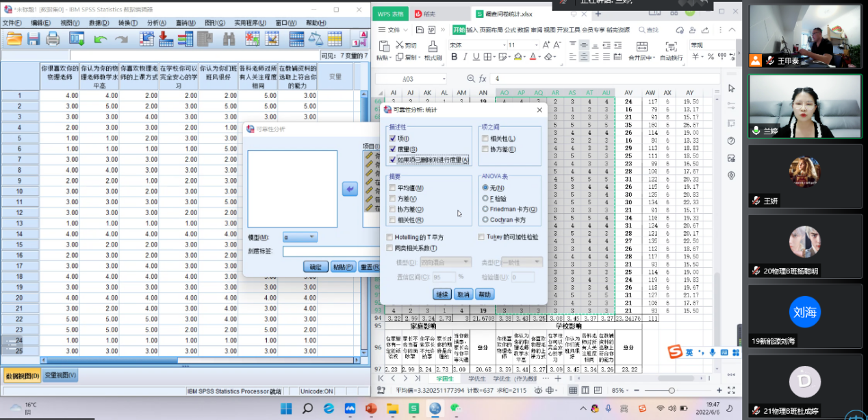Click the SPSS open data file folder icon
The height and width of the screenshot is (420, 868).
point(14,39)
